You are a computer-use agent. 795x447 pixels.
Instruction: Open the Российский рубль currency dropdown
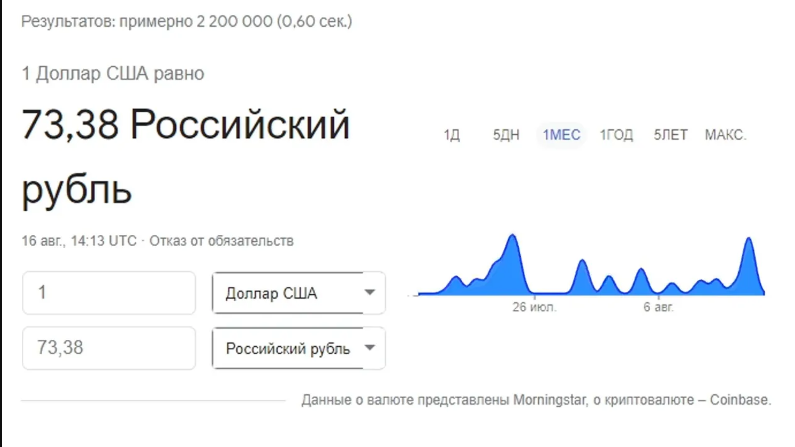tap(298, 348)
